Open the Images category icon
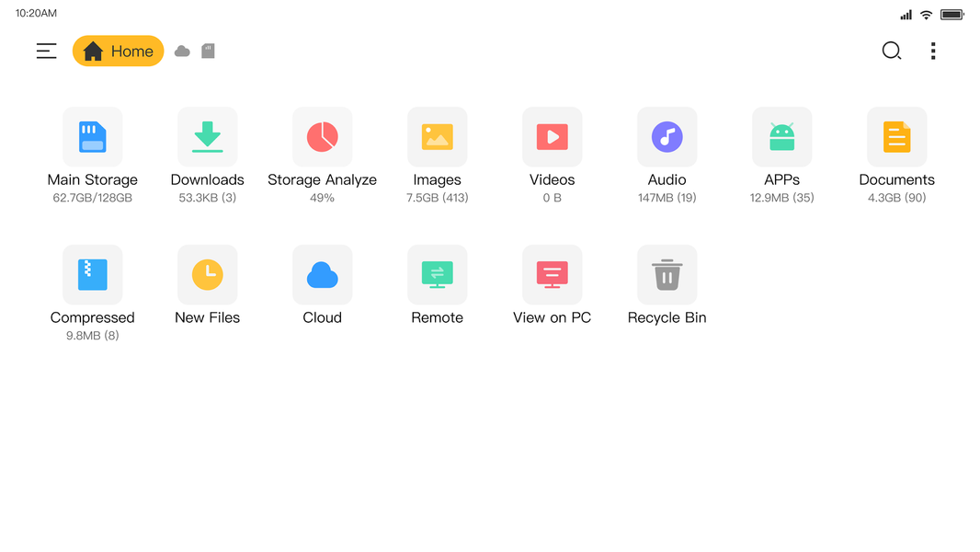Image resolution: width=980 pixels, height=552 pixels. (x=437, y=136)
